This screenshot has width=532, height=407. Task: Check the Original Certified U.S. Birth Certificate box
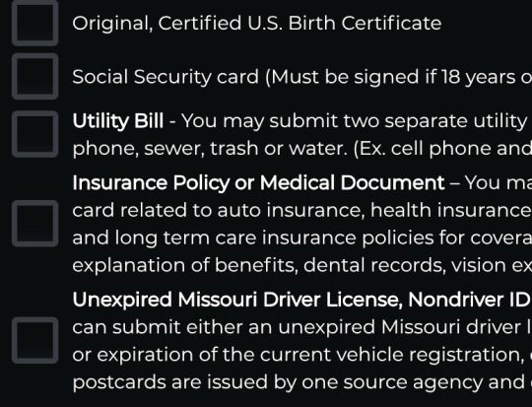point(34,23)
